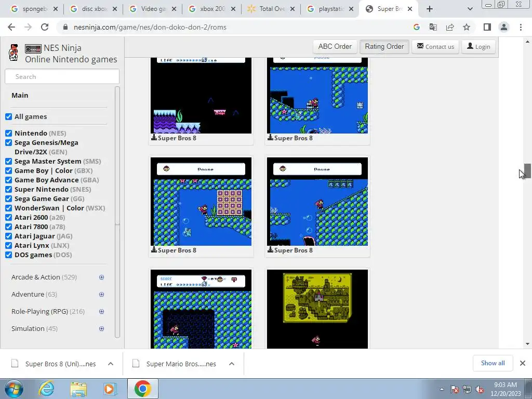
Task: Switch to the playstation tab
Action: pyautogui.click(x=331, y=9)
